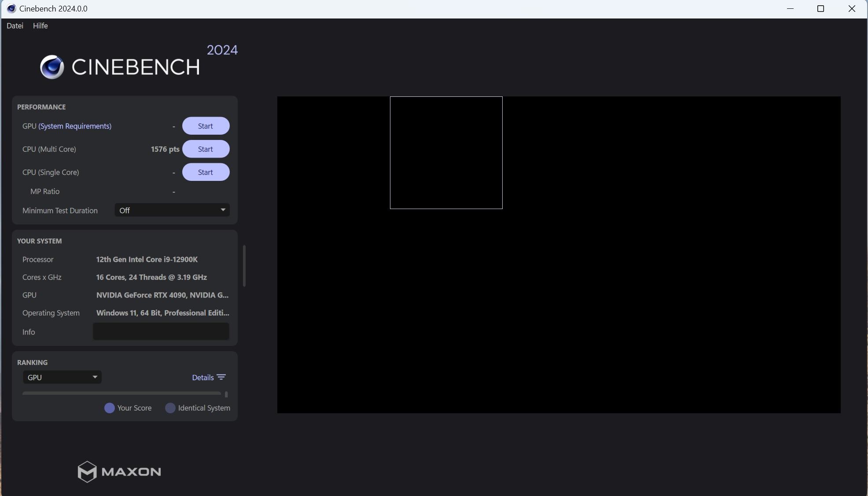
Task: Start the GPU benchmark test
Action: click(206, 126)
